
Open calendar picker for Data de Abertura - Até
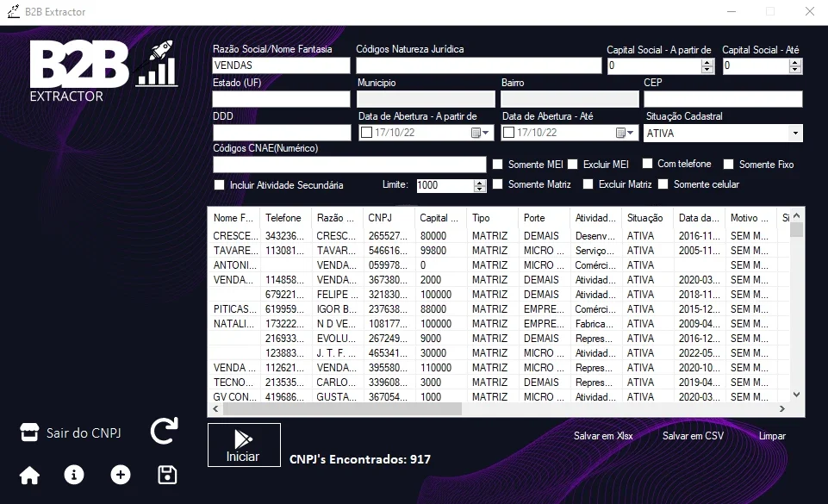point(626,133)
